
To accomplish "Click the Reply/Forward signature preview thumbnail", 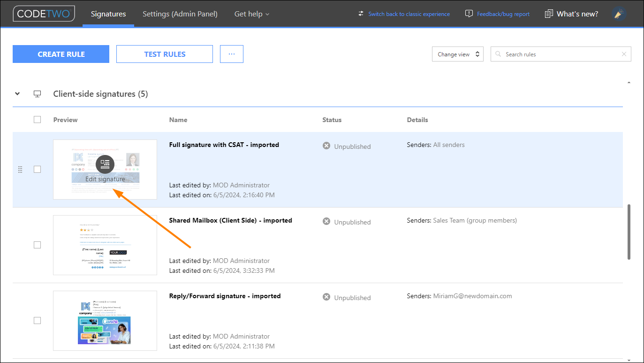I will pos(105,321).
